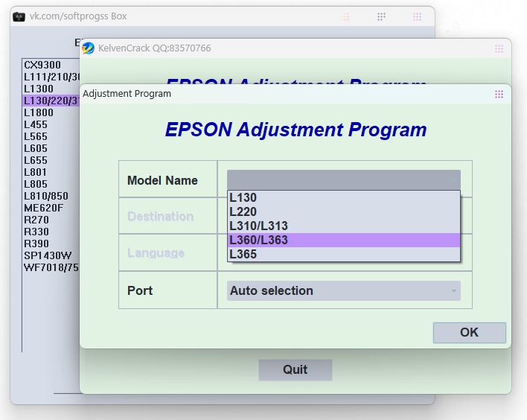
Task: Click the Adjustment Program dialog grid icon
Action: [x=499, y=94]
